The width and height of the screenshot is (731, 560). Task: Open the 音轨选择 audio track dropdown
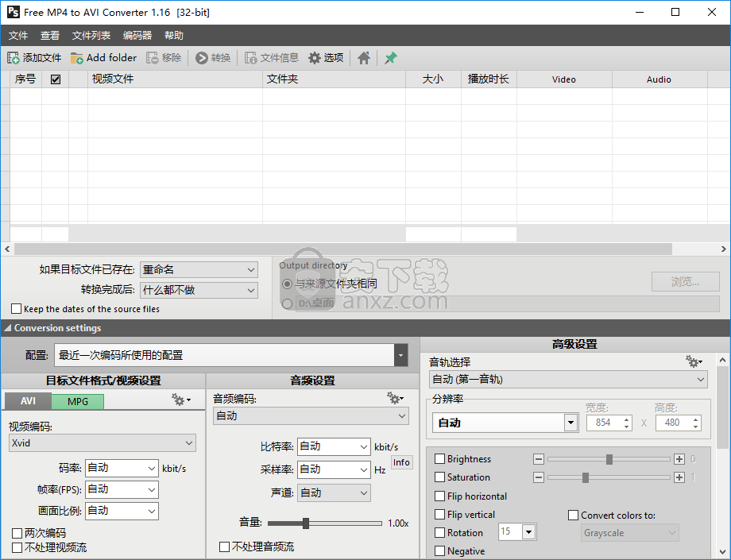pyautogui.click(x=568, y=380)
